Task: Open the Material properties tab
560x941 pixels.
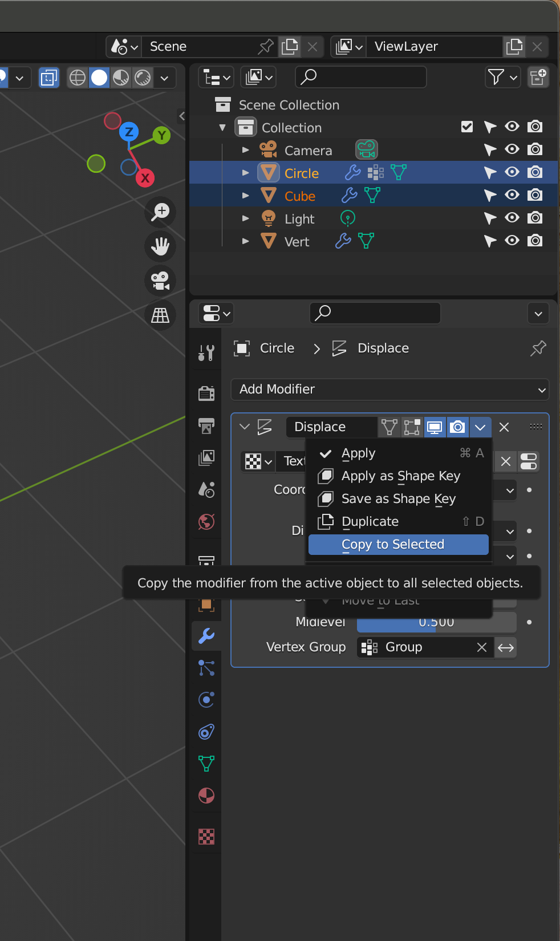Action: point(206,796)
